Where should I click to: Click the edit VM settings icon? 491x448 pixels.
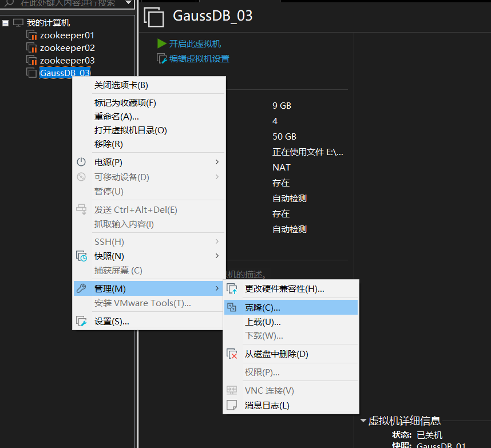(161, 58)
